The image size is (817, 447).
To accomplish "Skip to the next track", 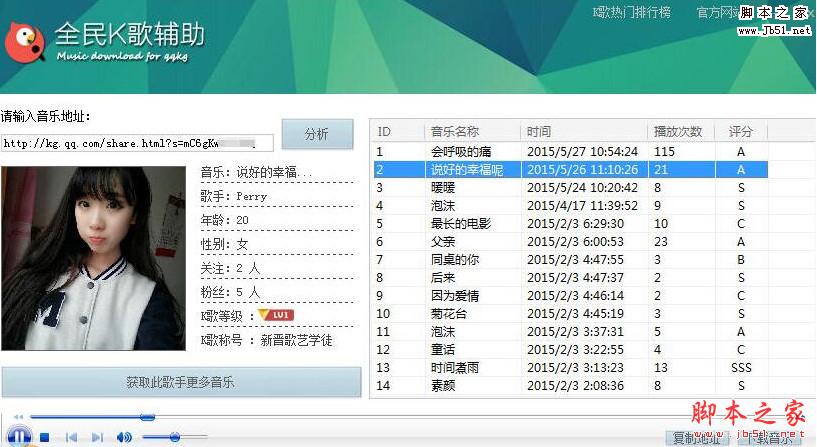I will 97,438.
